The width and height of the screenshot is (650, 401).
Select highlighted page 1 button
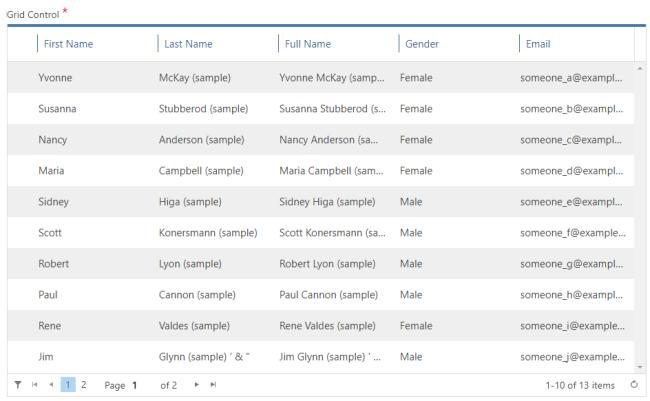click(68, 385)
